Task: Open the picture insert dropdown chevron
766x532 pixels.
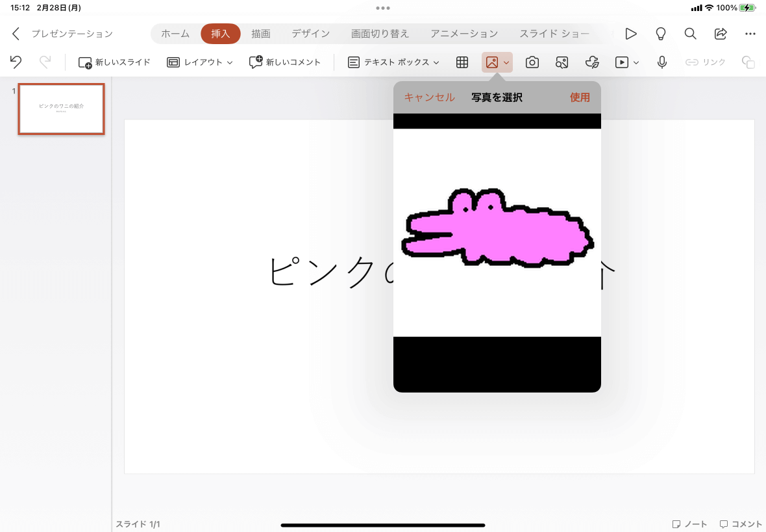Action: pyautogui.click(x=506, y=62)
